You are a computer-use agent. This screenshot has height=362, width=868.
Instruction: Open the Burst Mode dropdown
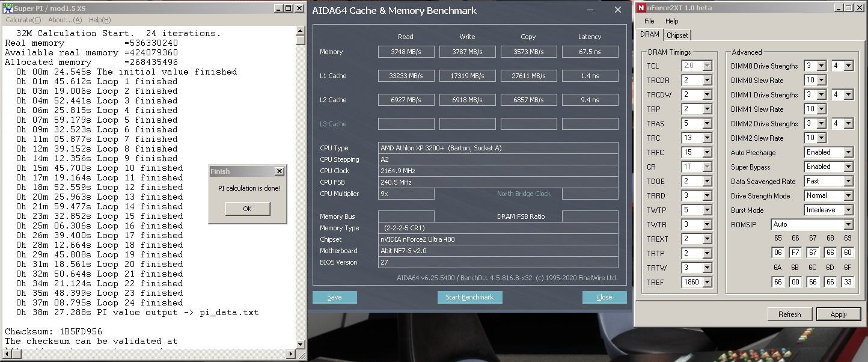point(848,210)
